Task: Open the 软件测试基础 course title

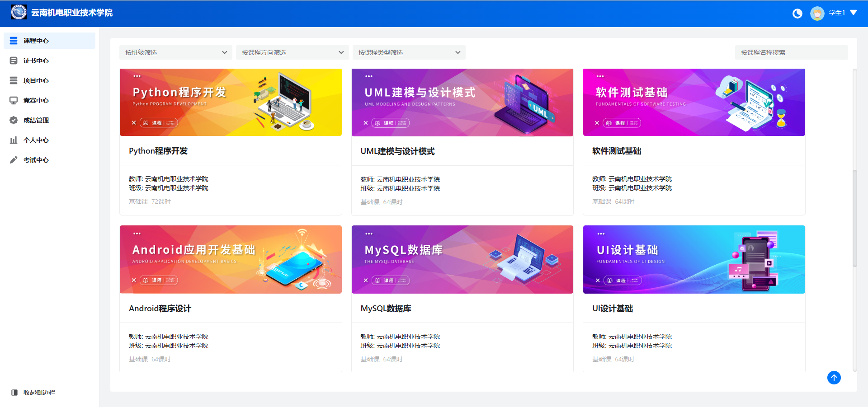Action: (617, 151)
